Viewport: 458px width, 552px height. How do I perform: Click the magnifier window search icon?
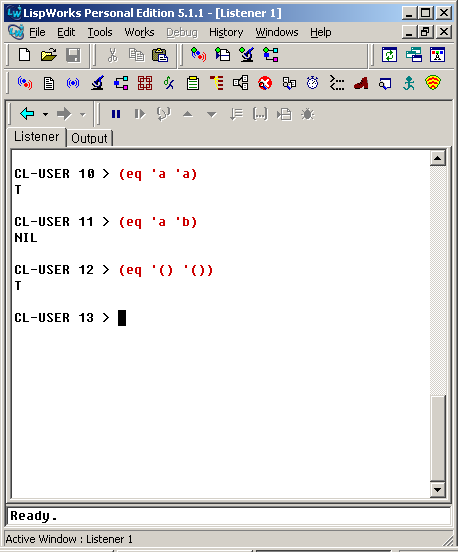click(385, 83)
